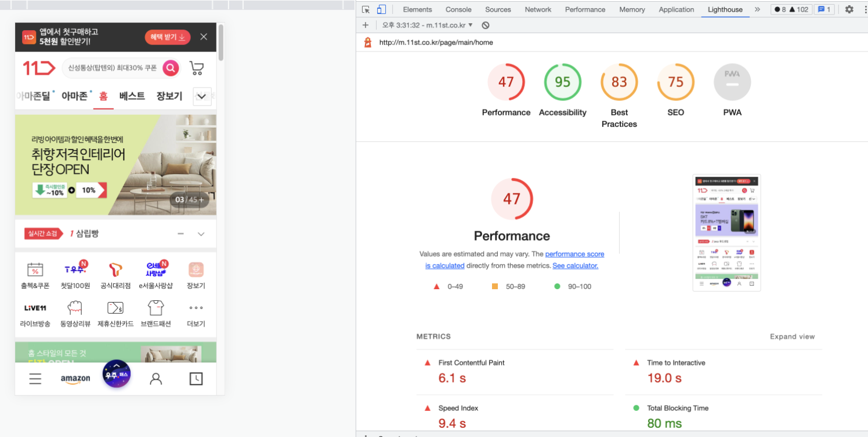Open the 취향저격 인테리어 단장 OPEN banner
This screenshot has width=868, height=437.
click(x=116, y=165)
